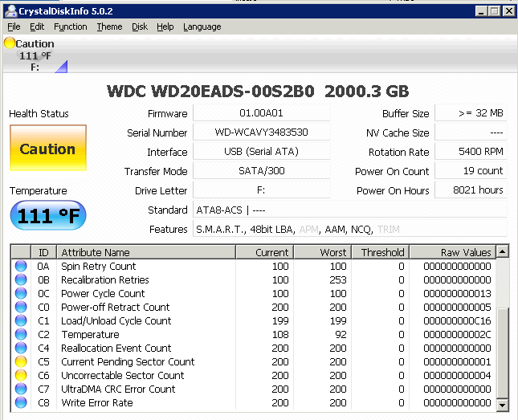Click raw value 00000000002C in the Temperature row
This screenshot has width=518, height=420.
[457, 334]
